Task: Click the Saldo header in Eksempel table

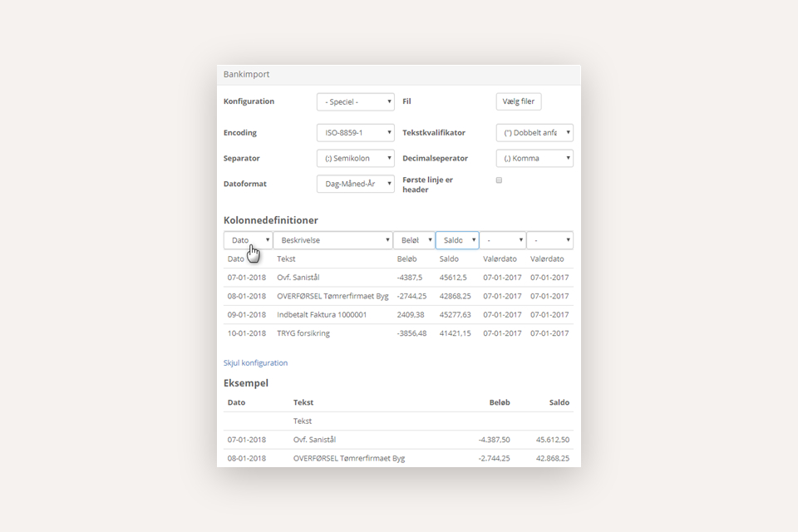Action: click(x=559, y=402)
